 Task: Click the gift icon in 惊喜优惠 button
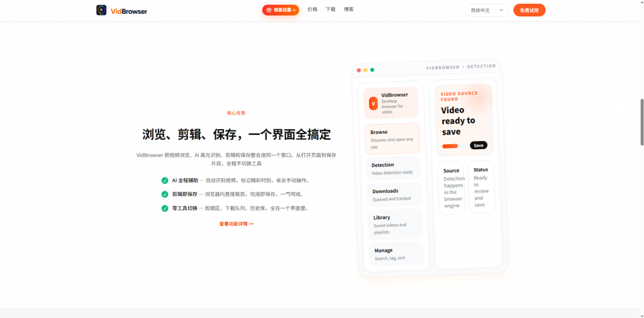coord(269,10)
